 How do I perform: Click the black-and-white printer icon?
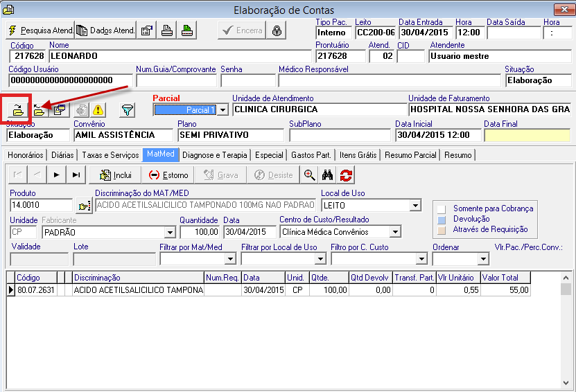pos(167,30)
